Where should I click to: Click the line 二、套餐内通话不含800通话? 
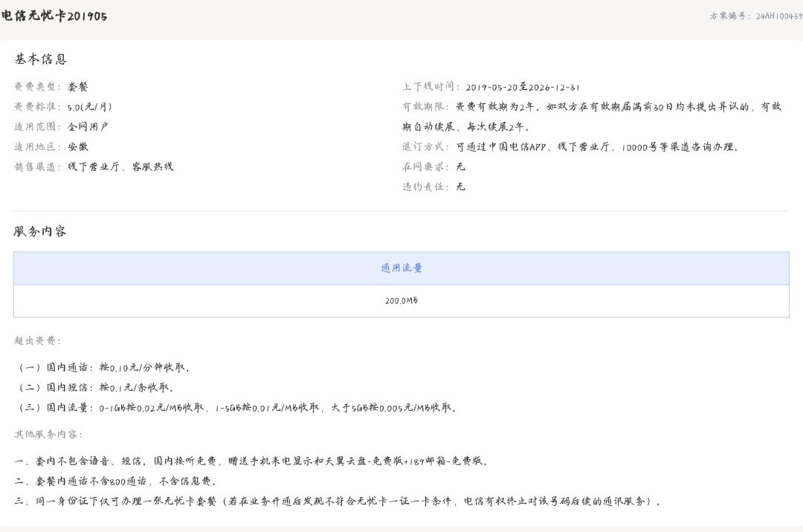click(116, 481)
